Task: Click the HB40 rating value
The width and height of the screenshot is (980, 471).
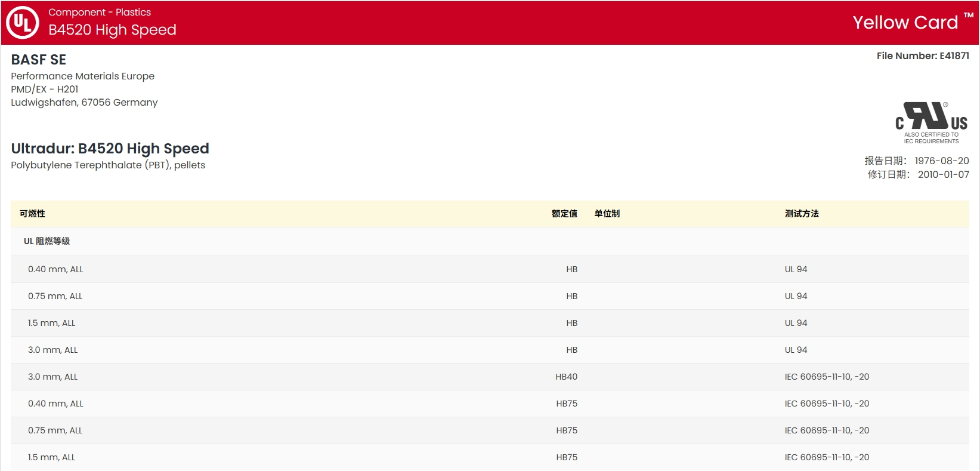Action: [566, 377]
